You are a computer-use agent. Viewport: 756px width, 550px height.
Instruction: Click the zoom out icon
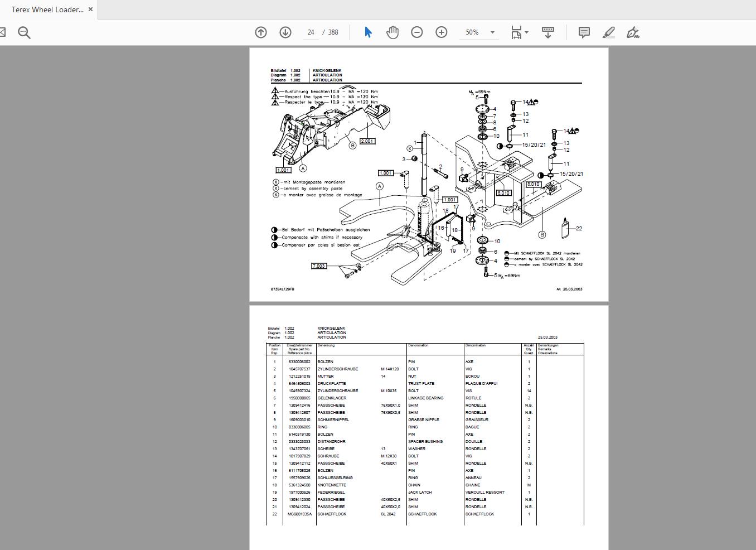click(416, 32)
